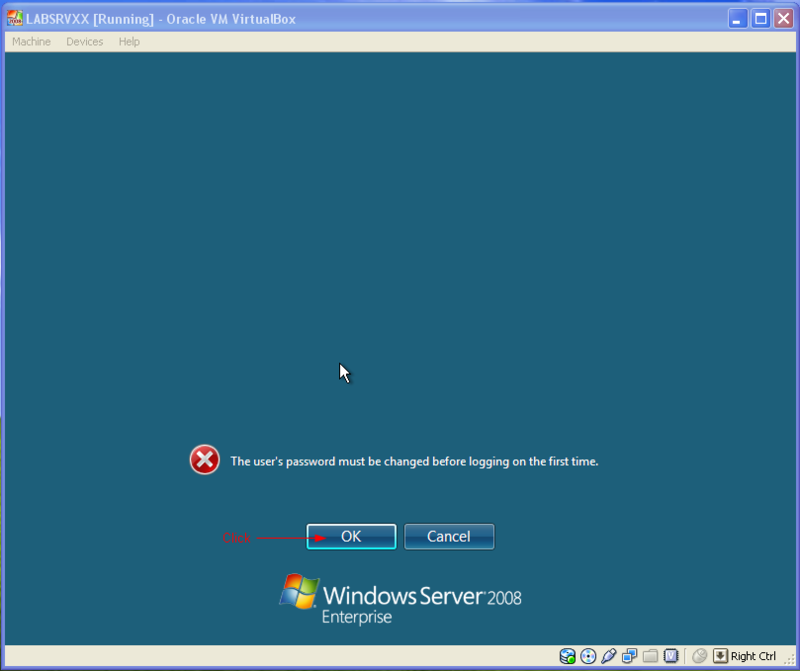Close the LABSRVXX VirtualBox window
This screenshot has width=800, height=671.
[784, 19]
